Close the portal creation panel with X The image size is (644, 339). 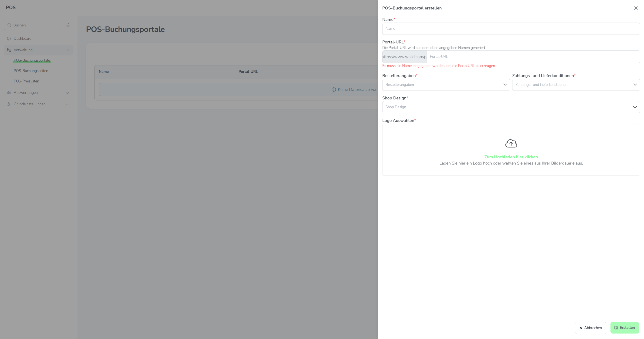[x=636, y=8]
